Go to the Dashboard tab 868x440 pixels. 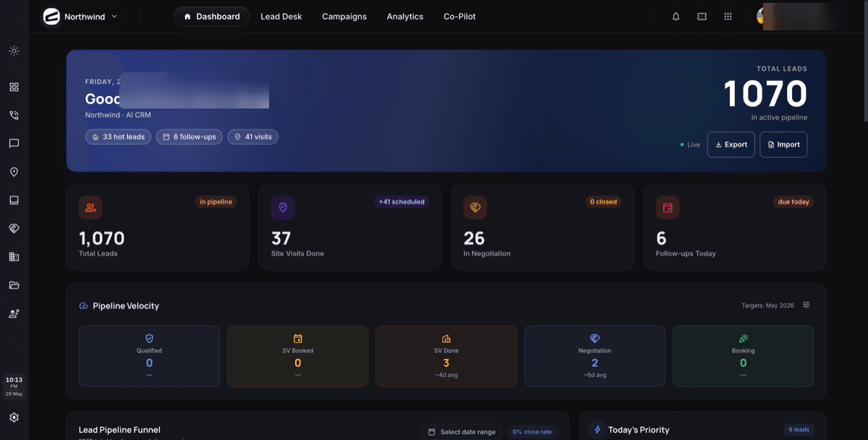click(211, 17)
